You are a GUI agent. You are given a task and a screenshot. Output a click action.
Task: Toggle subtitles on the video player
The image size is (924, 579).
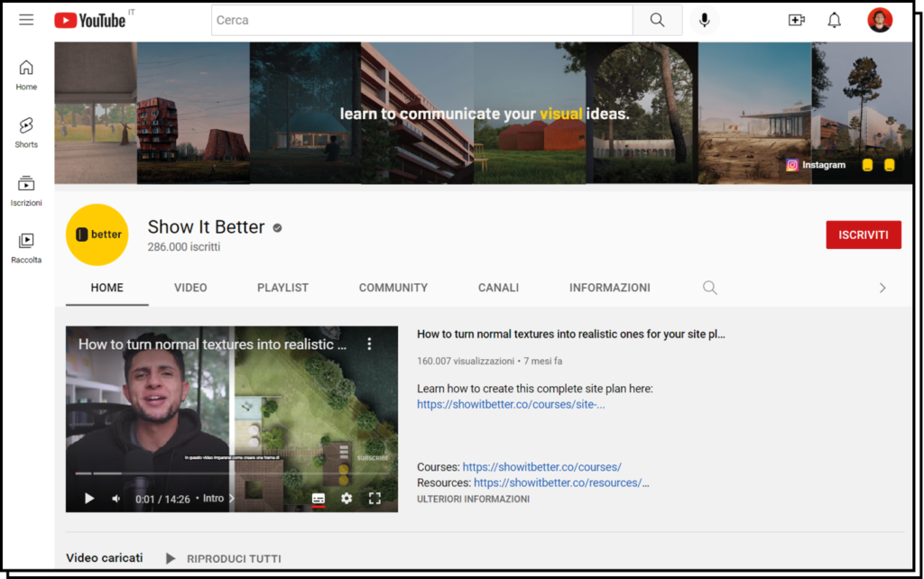318,498
